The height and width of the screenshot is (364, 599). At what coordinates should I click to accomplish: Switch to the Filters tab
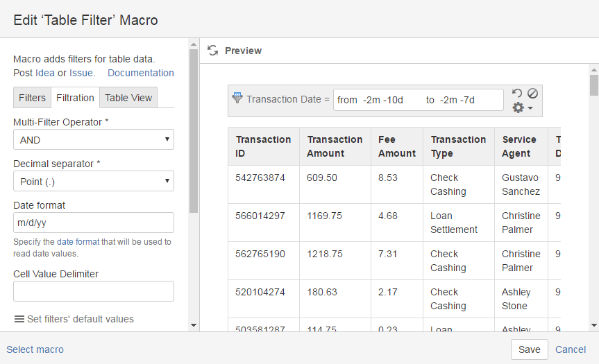click(32, 98)
